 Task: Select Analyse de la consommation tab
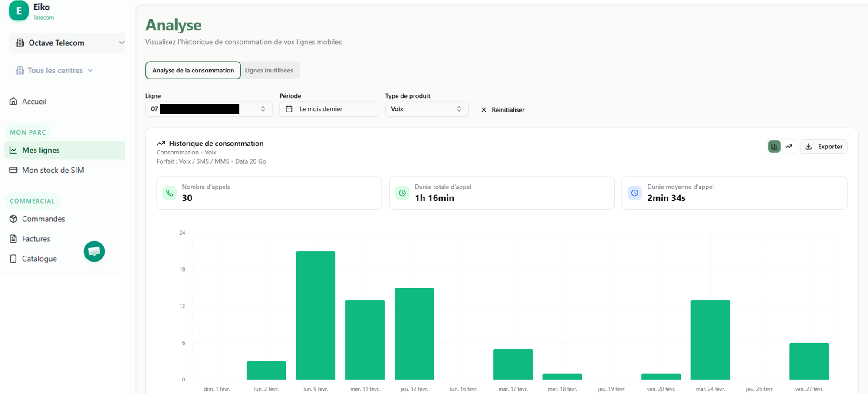point(193,70)
